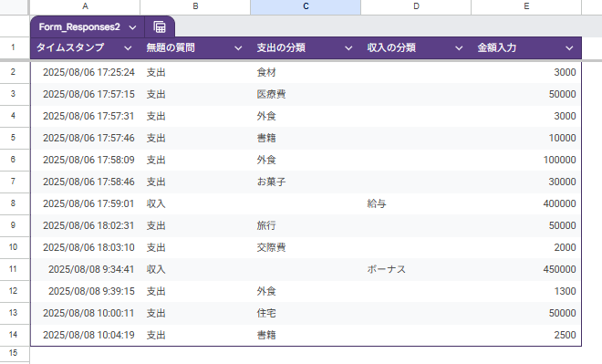
Task: Select cell 2025/08/08 10:04:19
Action: pyautogui.click(x=85, y=335)
